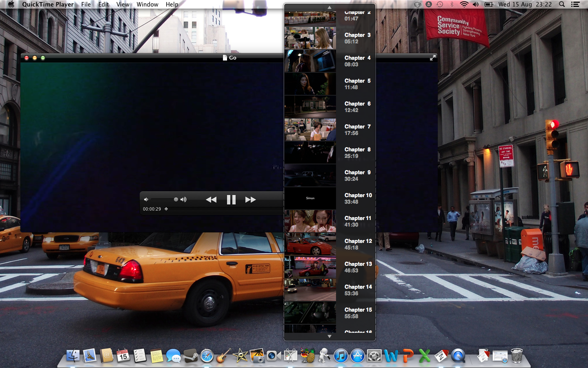Jump to Chapter 4 at 08:03
Screen dimensions: 588x368
click(330, 61)
